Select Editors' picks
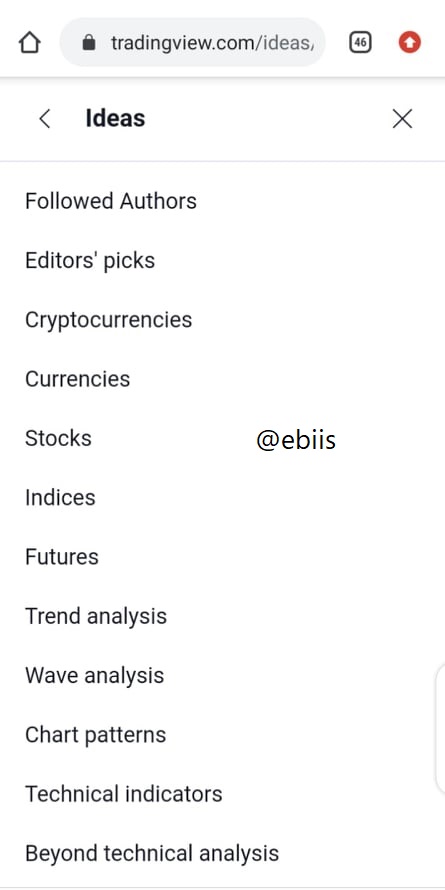This screenshot has height=890, width=445. (90, 261)
